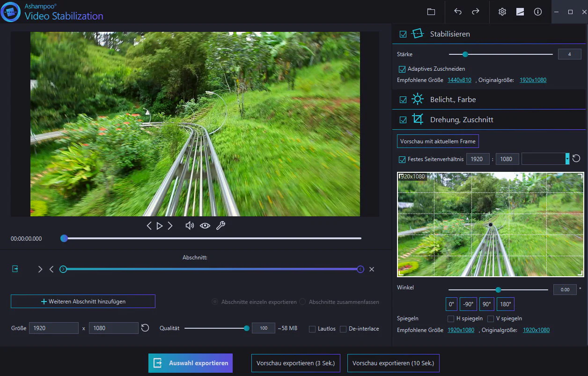
Task: Enable the De-interlace checkbox
Action: (x=343, y=329)
